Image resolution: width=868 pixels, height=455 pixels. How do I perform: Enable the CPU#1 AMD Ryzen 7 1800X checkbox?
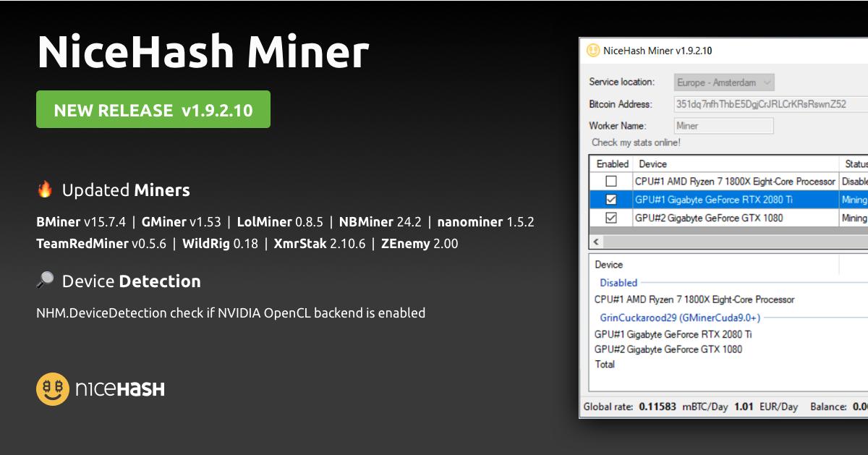pyautogui.click(x=611, y=182)
